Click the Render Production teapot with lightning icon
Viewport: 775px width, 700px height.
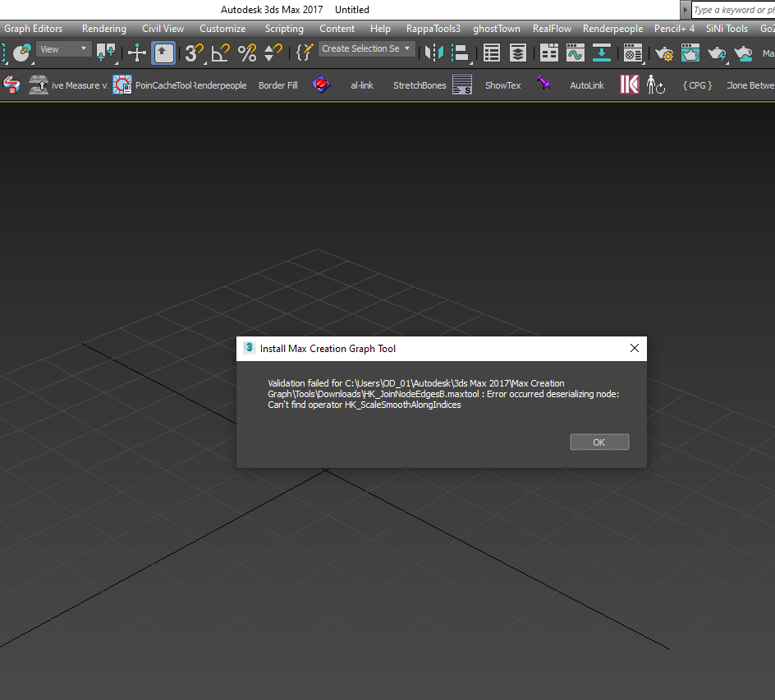tap(717, 53)
